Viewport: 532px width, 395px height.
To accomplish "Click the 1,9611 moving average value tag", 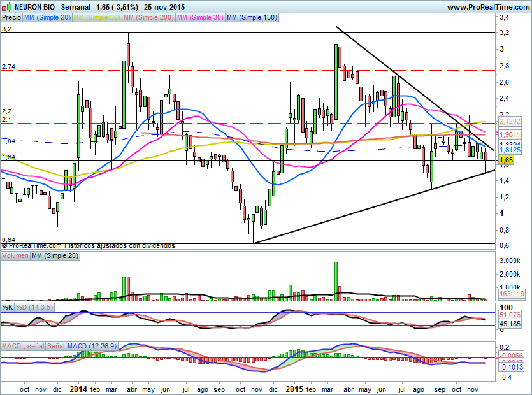I will click(510, 134).
